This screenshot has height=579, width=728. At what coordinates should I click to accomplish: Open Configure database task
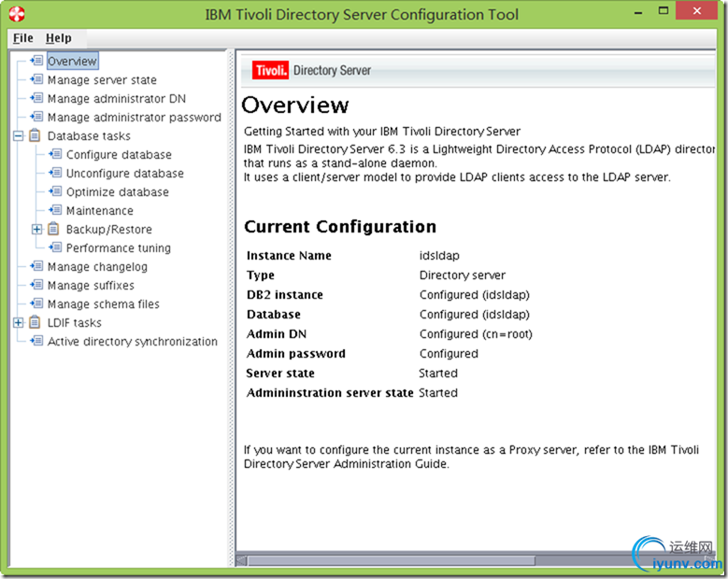pyautogui.click(x=119, y=154)
